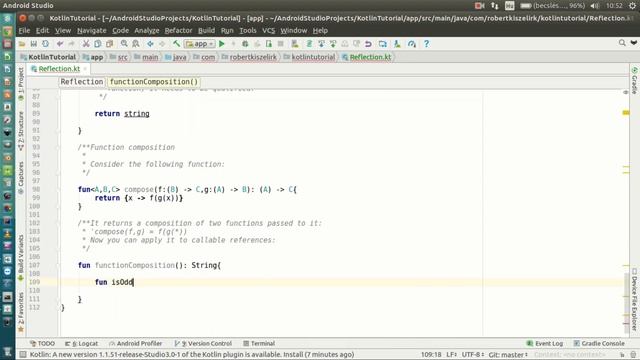Click the Debug app bug icon
Image resolution: width=640 pixels, height=360 pixels.
click(x=245, y=44)
